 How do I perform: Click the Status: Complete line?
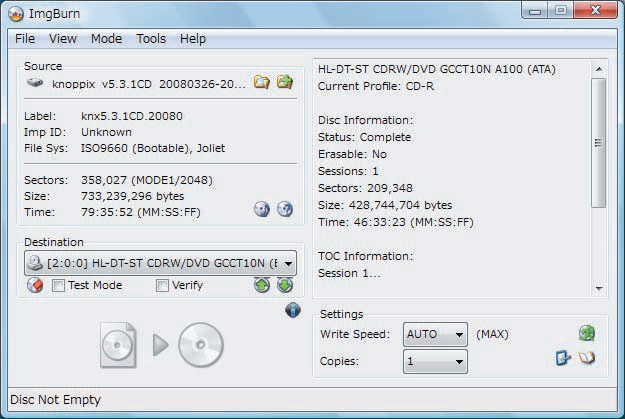tap(364, 137)
